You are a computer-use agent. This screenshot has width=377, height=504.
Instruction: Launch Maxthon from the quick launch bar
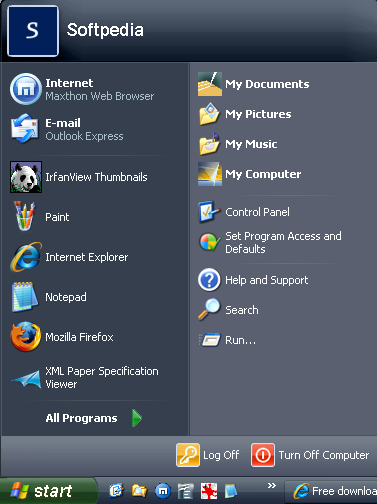coord(163,491)
